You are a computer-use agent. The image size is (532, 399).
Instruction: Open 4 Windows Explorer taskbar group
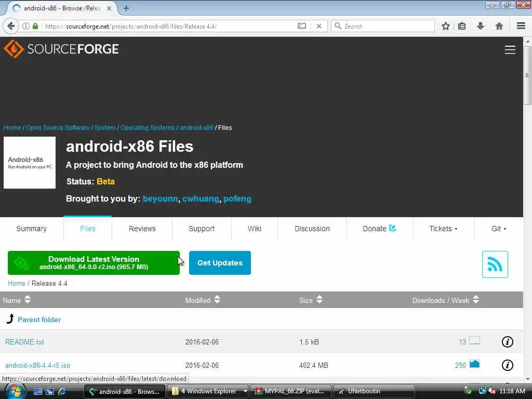pyautogui.click(x=208, y=391)
